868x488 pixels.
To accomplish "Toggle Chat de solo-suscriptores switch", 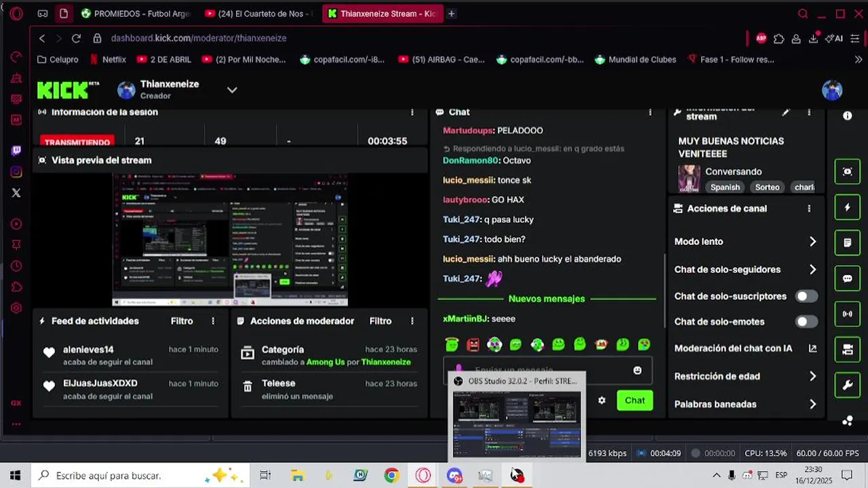I will coord(806,296).
